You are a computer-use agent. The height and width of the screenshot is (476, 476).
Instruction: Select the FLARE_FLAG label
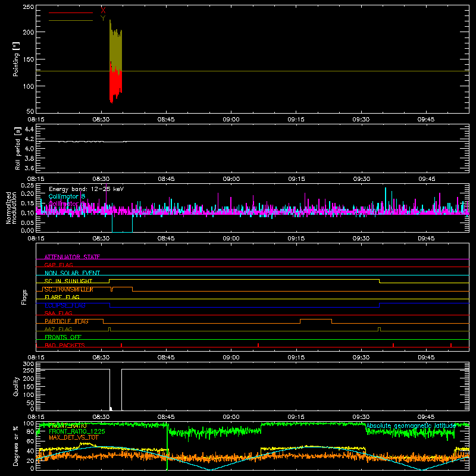coord(62,297)
